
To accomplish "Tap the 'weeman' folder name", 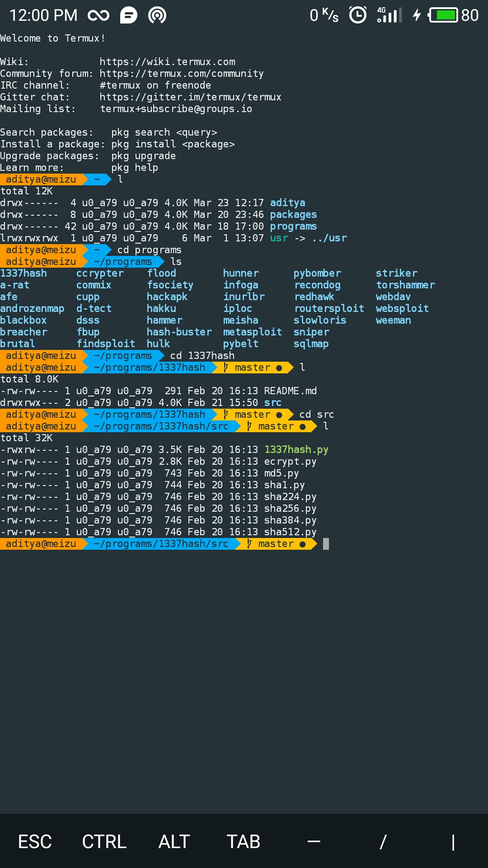I will [394, 321].
